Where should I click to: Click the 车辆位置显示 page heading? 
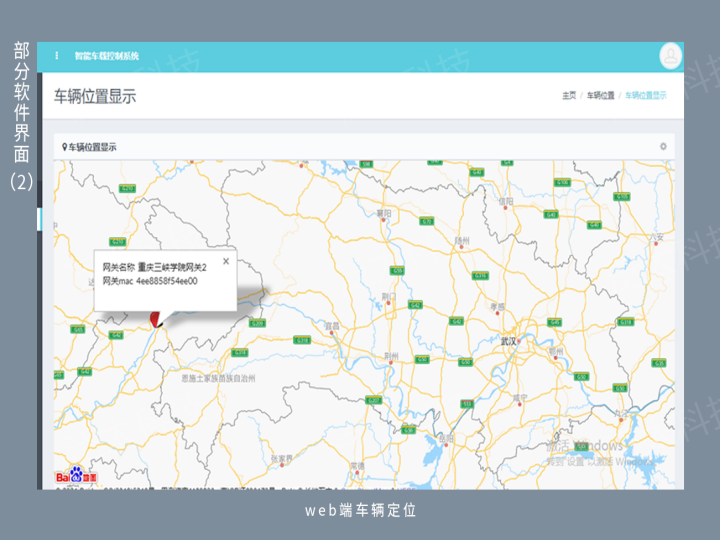point(95,97)
